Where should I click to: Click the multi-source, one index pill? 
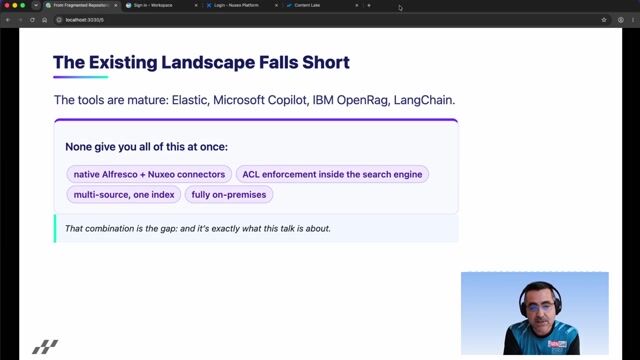pos(124,195)
